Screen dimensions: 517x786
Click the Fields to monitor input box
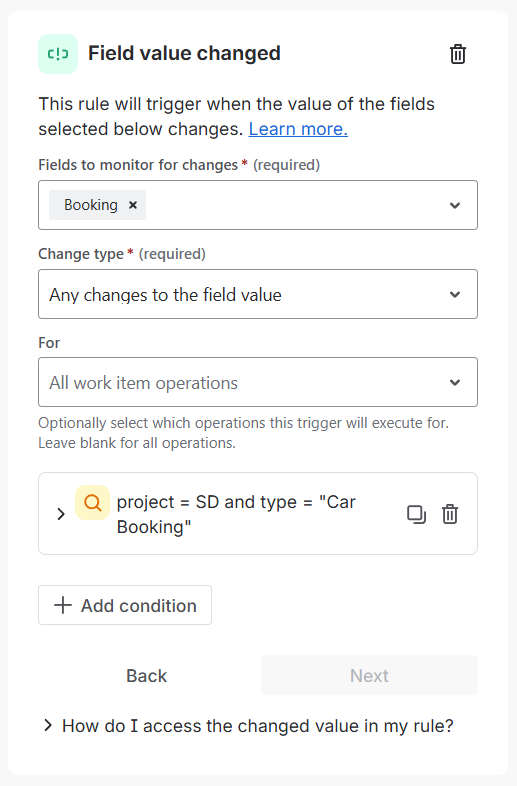258,205
